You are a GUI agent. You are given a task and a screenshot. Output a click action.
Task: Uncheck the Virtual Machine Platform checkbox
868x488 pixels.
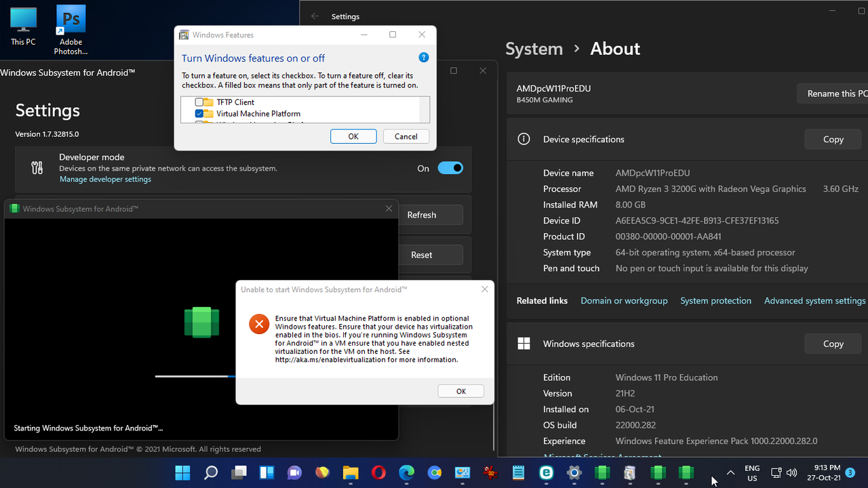coord(199,114)
